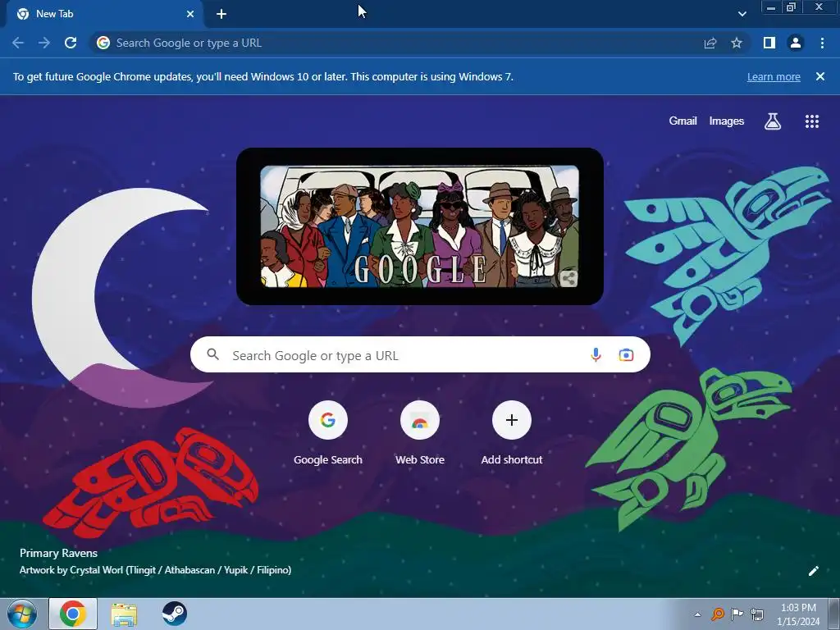
Task: Customize this page with pencil icon
Action: [813, 571]
